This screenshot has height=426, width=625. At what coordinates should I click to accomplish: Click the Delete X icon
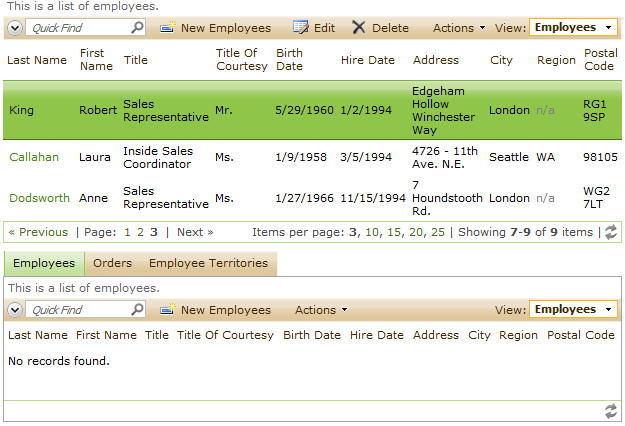358,27
